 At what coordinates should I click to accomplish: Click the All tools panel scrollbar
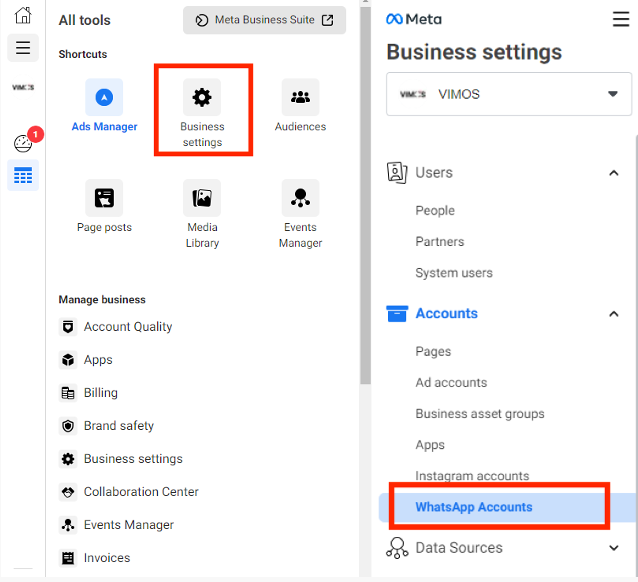tap(365, 195)
